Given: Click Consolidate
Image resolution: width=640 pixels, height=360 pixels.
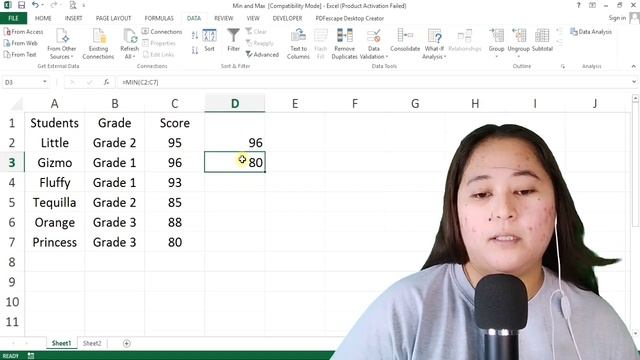Looking at the screenshot, I should click(x=405, y=40).
